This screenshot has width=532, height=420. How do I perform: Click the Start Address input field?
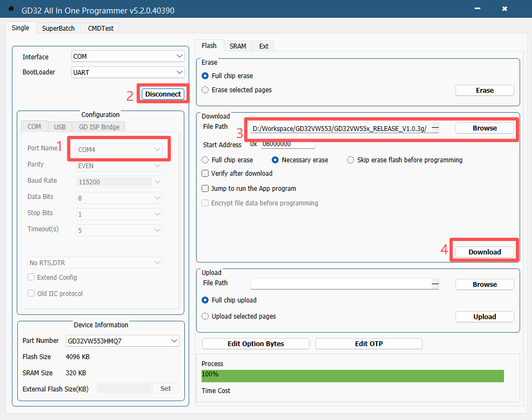pos(288,144)
